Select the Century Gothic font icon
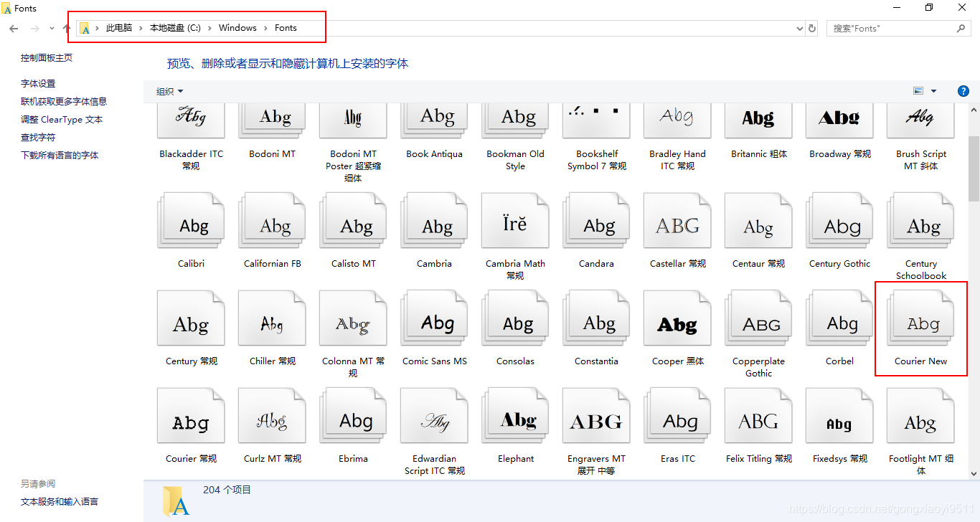This screenshot has width=980, height=522. click(839, 220)
